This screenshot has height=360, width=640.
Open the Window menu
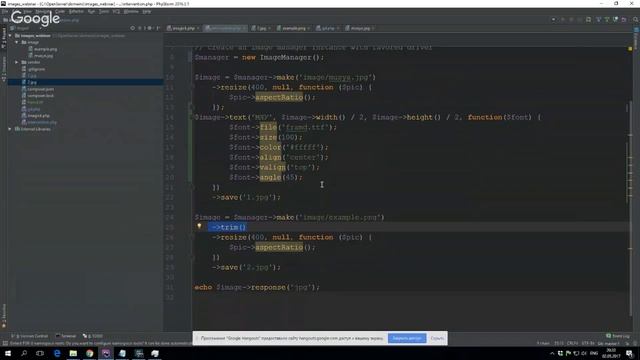click(131, 11)
